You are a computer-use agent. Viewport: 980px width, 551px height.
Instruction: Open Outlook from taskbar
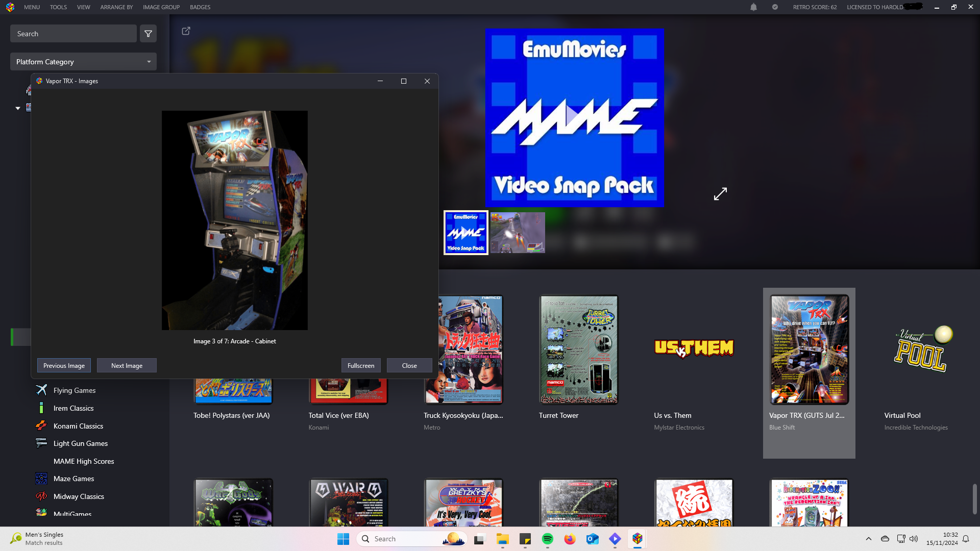click(x=592, y=539)
